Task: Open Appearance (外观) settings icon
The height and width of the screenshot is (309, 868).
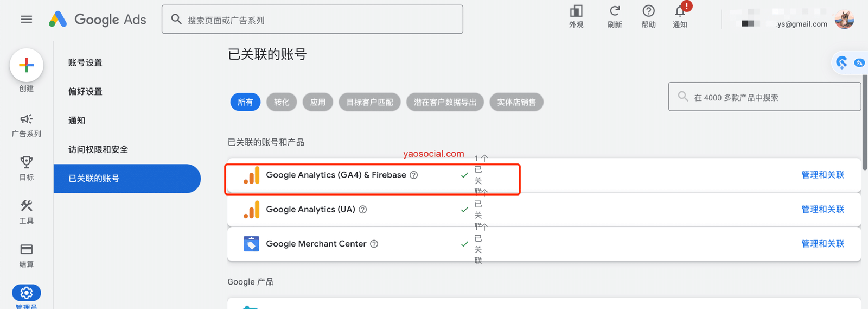Action: [x=576, y=11]
